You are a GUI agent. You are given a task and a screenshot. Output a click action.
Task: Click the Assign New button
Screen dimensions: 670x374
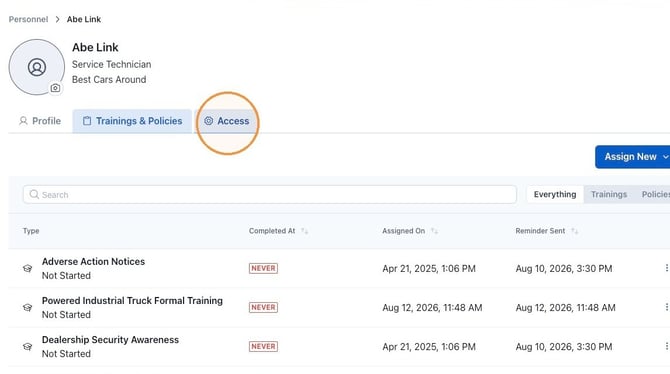click(x=632, y=157)
